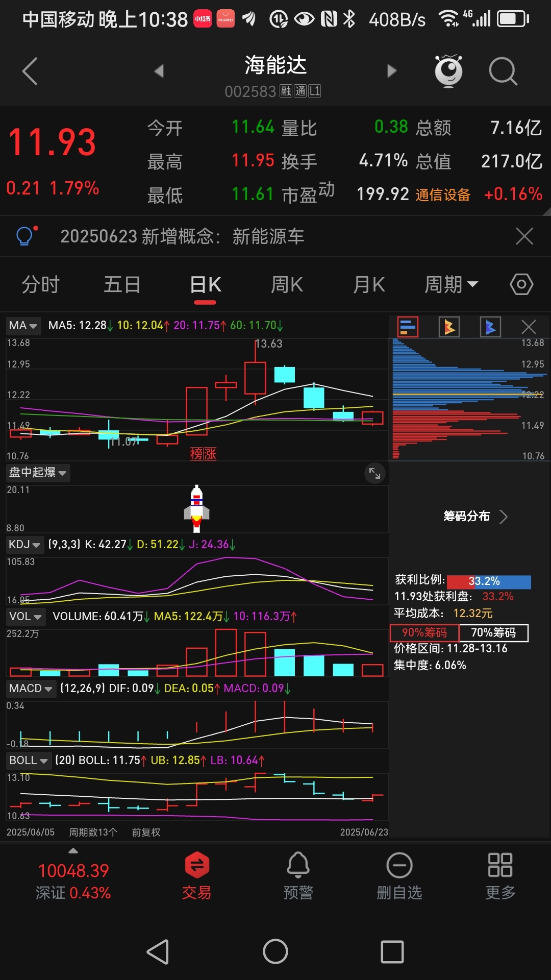Screen dimensions: 551x980
Task: Dismiss the new concept notice banner
Action: [524, 236]
